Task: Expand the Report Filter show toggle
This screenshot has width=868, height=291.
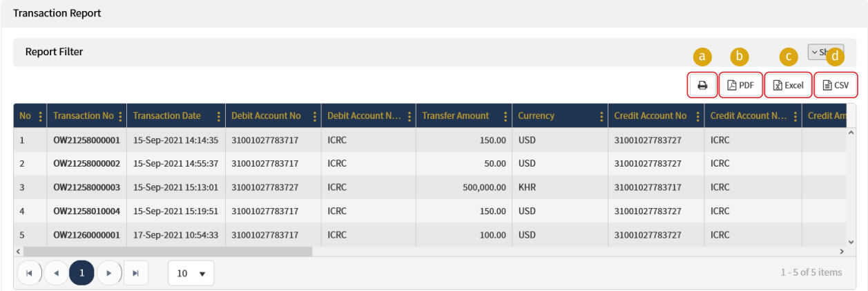Action: point(825,52)
